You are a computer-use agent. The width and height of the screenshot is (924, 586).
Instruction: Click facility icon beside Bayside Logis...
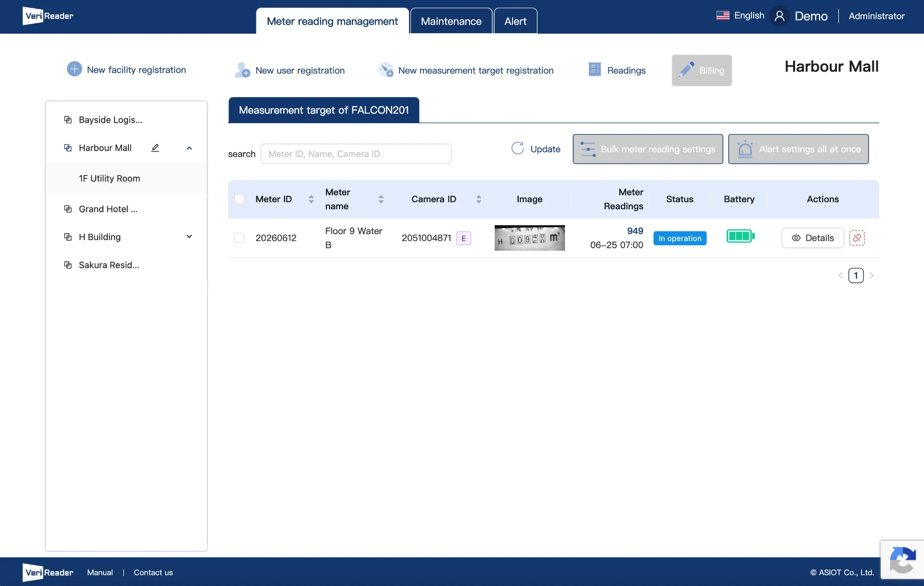[68, 120]
